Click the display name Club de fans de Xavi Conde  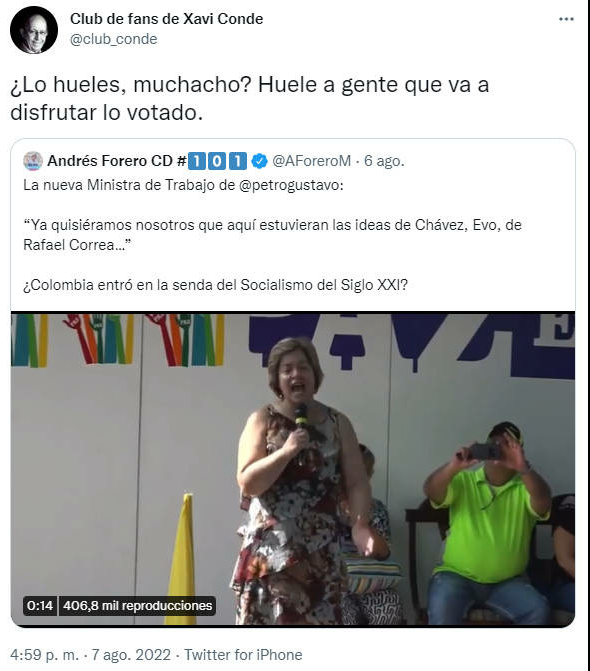(x=166, y=19)
